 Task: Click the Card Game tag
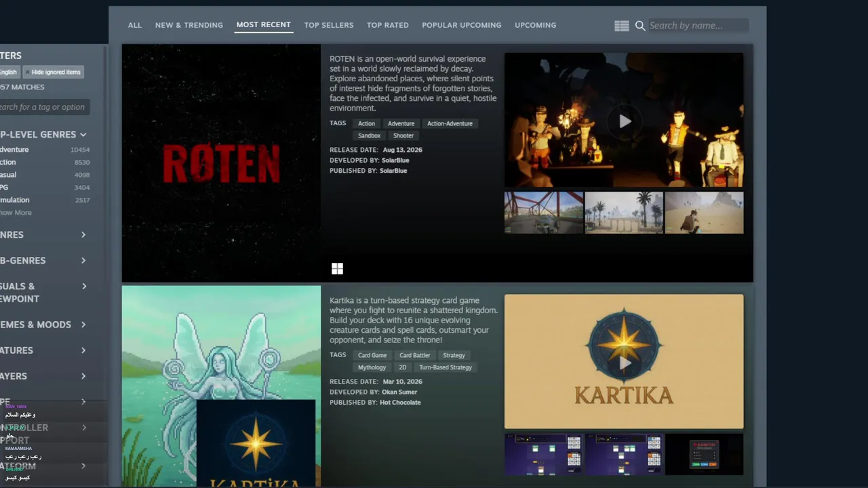pyautogui.click(x=372, y=355)
